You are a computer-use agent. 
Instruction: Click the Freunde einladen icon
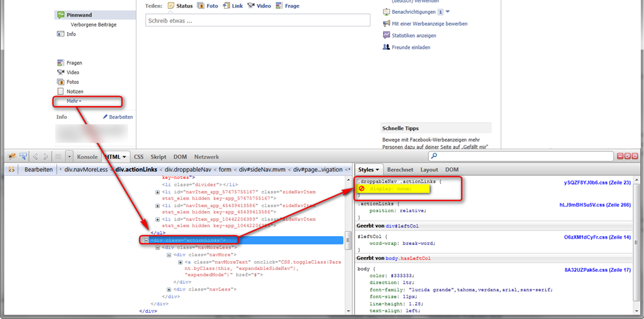point(386,47)
